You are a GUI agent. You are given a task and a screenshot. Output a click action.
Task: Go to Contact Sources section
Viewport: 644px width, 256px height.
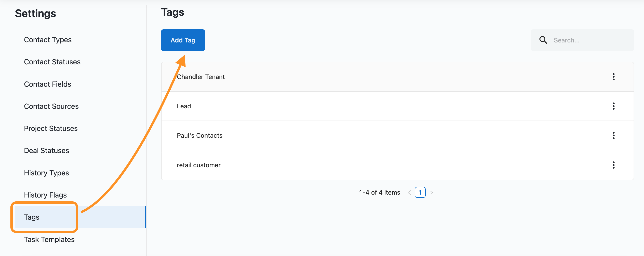coord(51,106)
